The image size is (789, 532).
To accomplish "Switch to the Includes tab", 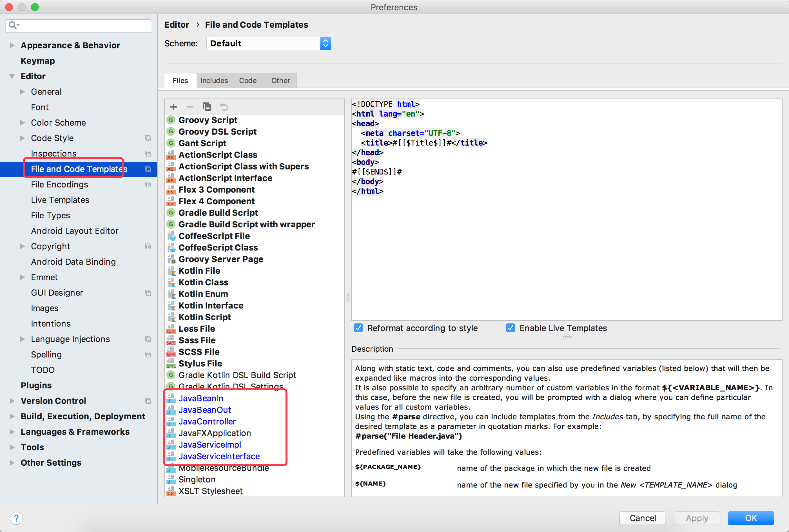I will 214,81.
